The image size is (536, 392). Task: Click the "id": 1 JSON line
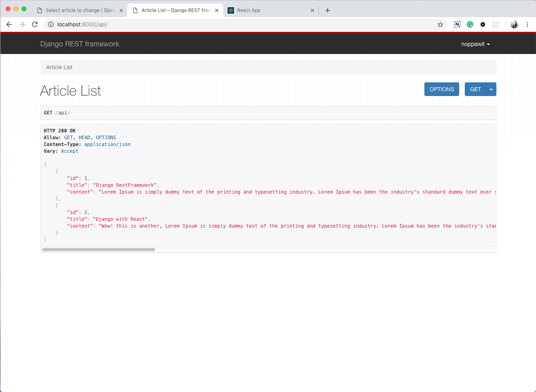(78, 178)
